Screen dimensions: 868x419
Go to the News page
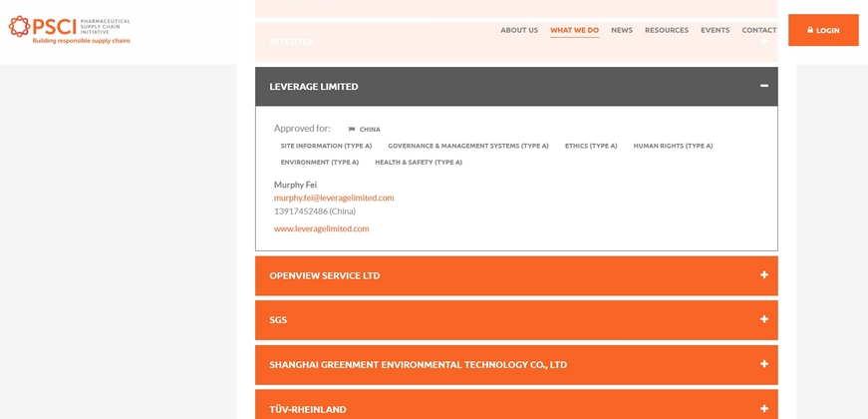click(622, 30)
